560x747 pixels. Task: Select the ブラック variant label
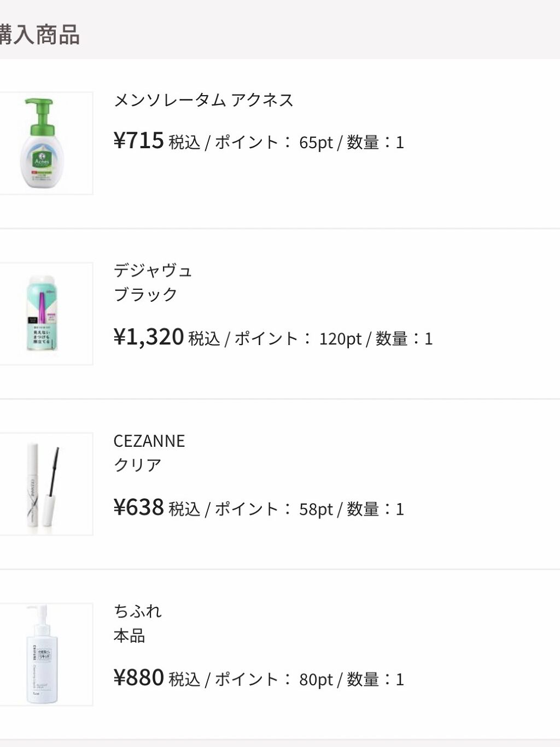coord(145,295)
